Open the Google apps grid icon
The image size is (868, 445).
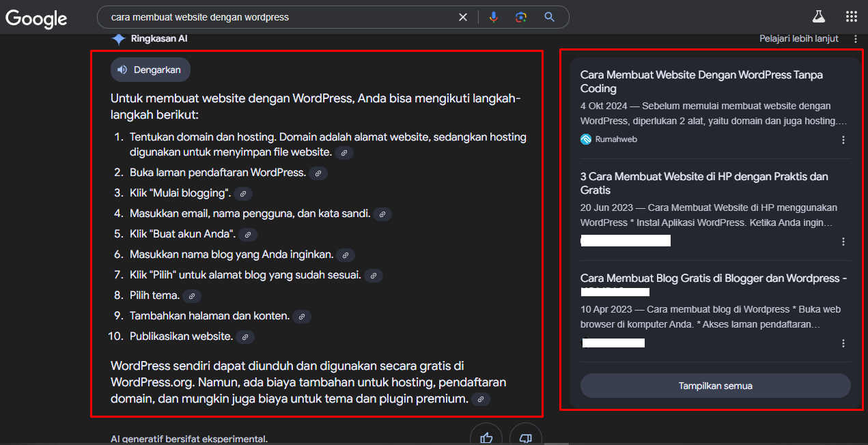(852, 17)
